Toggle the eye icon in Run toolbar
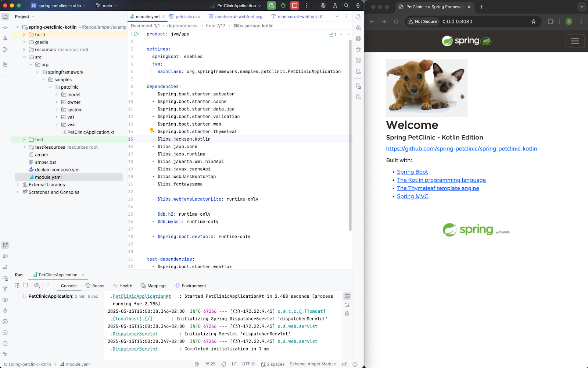588x368 pixels. tap(37, 286)
